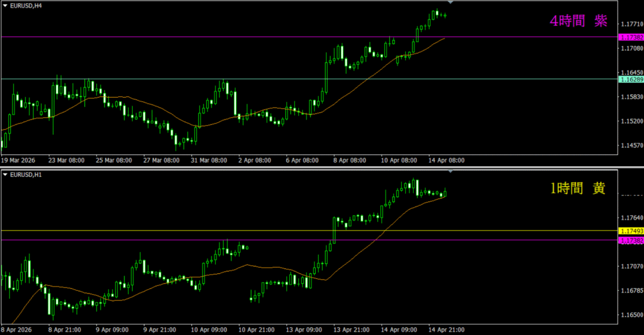Click the '1時間 黄' text label
644x335 pixels.
(x=578, y=188)
